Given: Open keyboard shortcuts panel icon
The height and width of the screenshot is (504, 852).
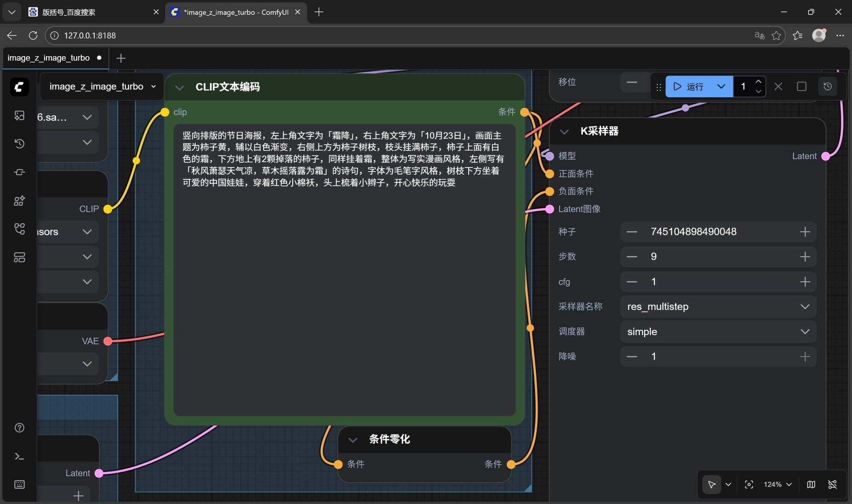Looking at the screenshot, I should [x=19, y=484].
